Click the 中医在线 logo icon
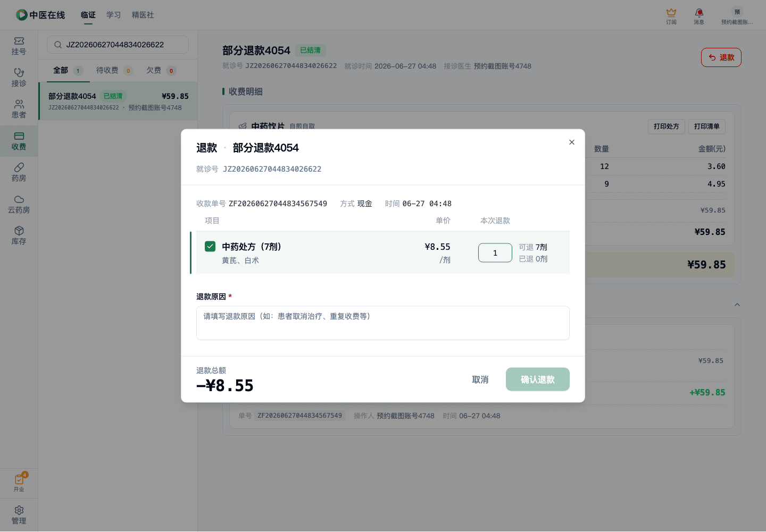 tap(22, 15)
